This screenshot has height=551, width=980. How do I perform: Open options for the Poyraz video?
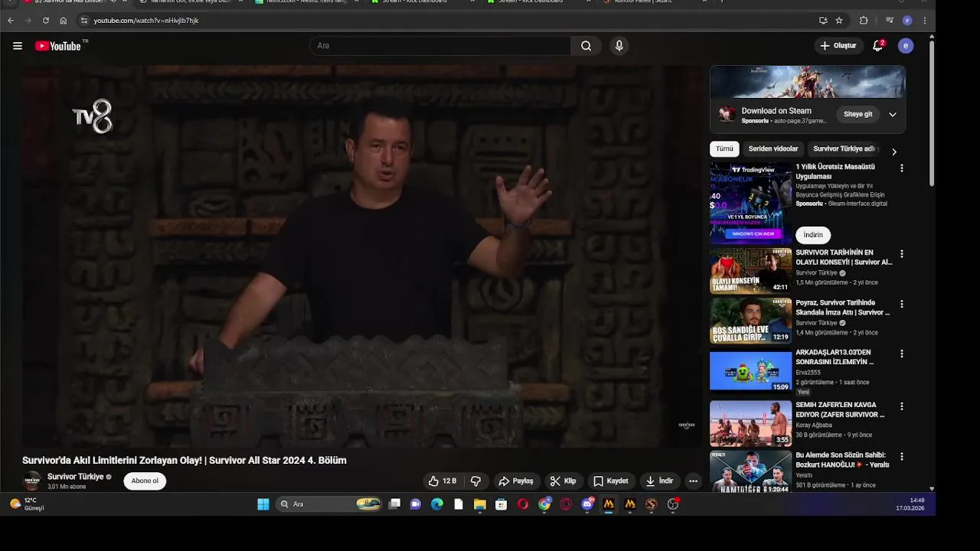(x=901, y=304)
